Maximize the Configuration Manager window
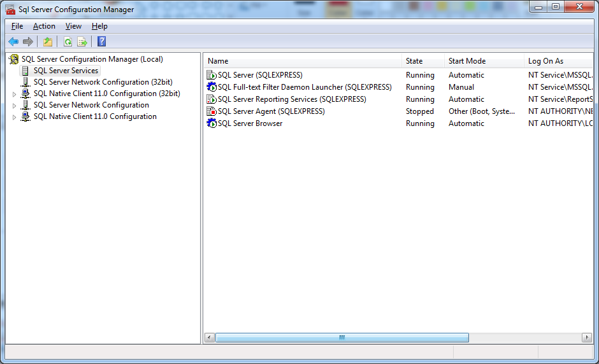Screen dimensions: 599x364 tap(556, 7)
